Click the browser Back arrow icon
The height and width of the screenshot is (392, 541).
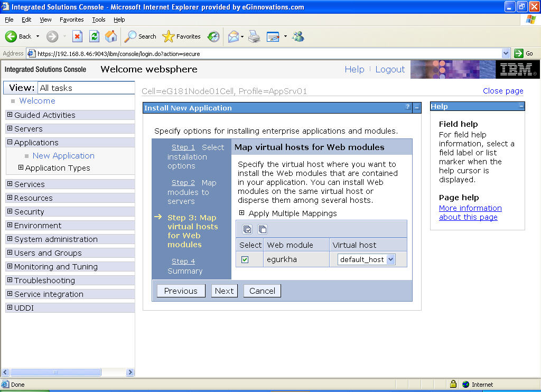pyautogui.click(x=11, y=36)
